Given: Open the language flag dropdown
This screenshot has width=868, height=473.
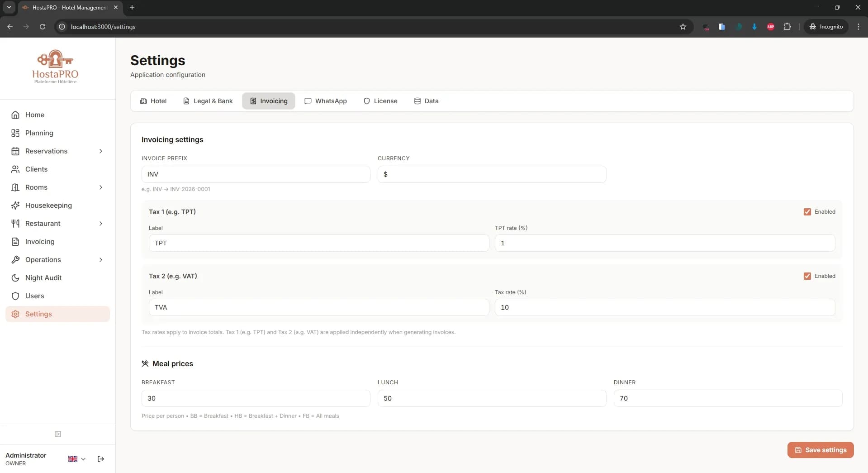Looking at the screenshot, I should pos(76,459).
